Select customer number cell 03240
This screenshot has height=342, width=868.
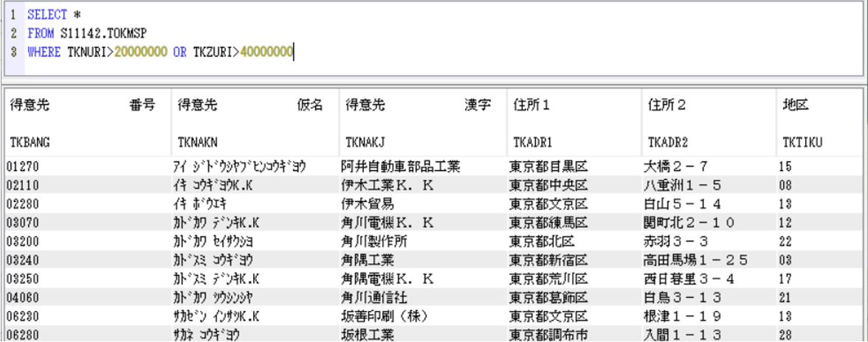click(23, 260)
